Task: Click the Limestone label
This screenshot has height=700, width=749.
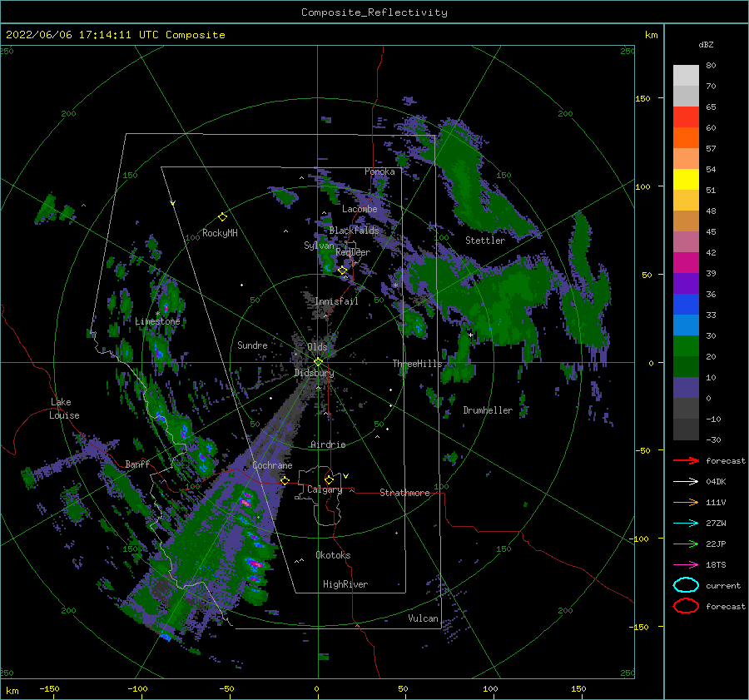Action: (x=157, y=321)
